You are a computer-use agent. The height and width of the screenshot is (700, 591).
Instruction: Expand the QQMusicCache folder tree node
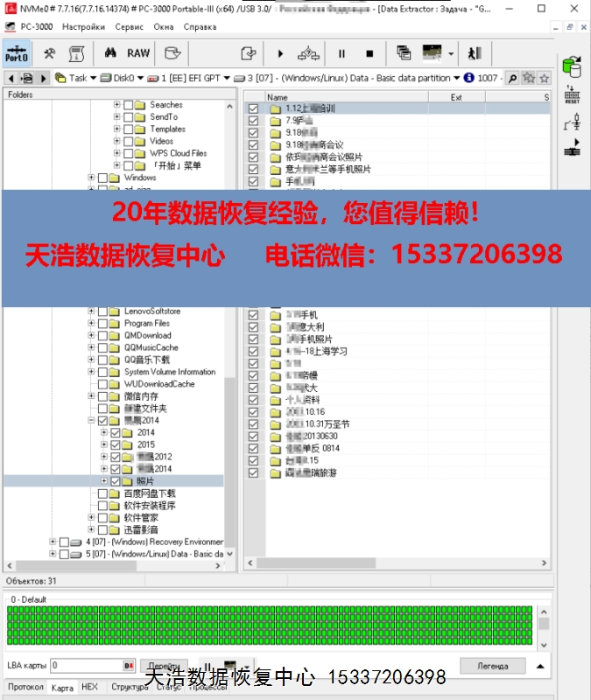(91, 347)
